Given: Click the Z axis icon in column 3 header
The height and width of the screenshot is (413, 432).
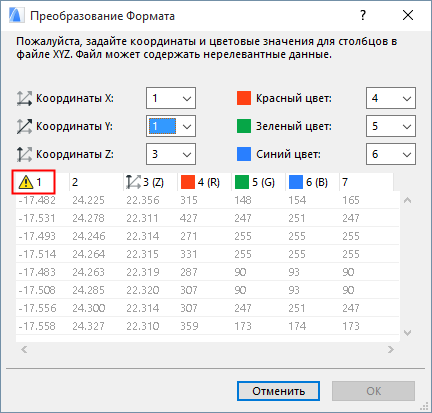Looking at the screenshot, I should click(133, 182).
